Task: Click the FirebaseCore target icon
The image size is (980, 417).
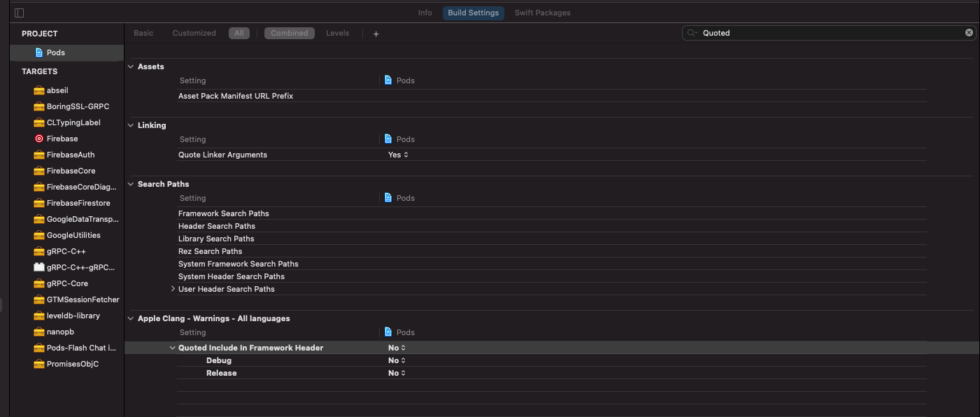Action: 39,171
